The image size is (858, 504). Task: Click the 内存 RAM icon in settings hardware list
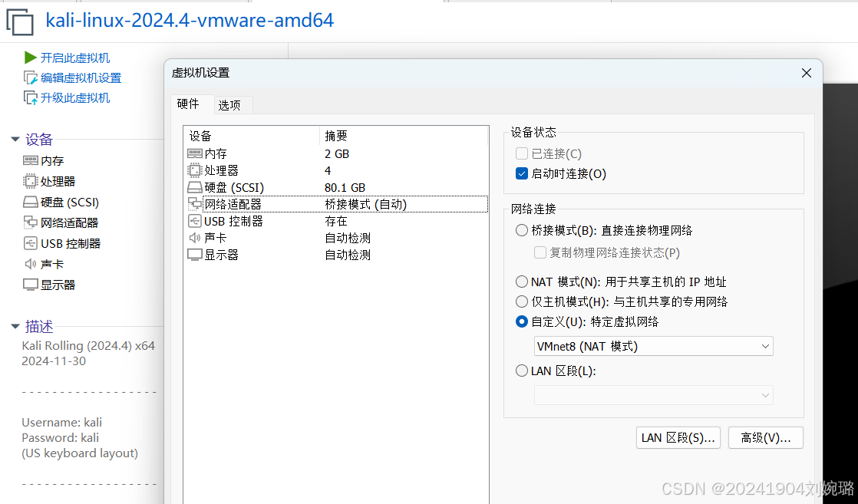(195, 153)
